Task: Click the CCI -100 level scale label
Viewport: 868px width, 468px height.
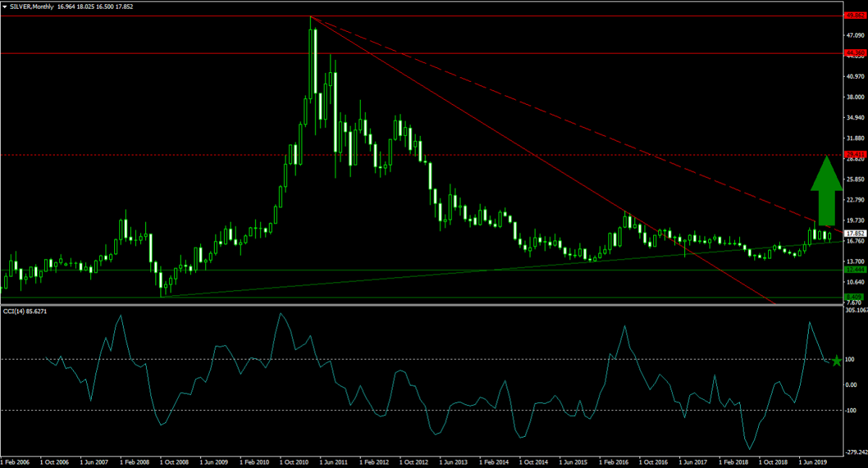Action: (x=851, y=410)
